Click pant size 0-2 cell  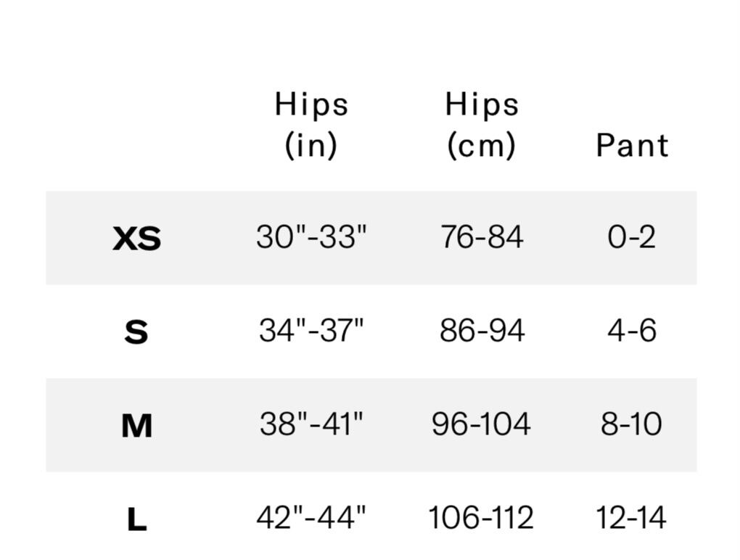tap(632, 236)
